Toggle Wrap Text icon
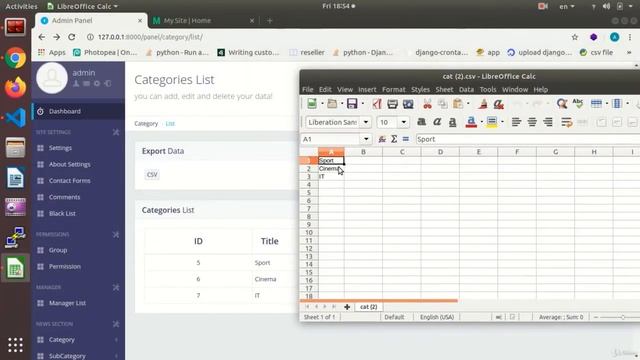The height and width of the screenshot is (360, 640). (x=567, y=122)
